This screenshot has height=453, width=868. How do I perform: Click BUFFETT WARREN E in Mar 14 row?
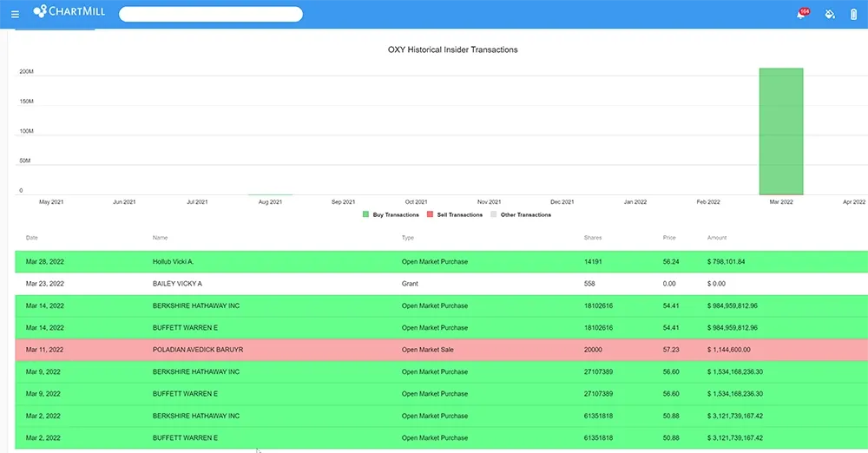[185, 328]
